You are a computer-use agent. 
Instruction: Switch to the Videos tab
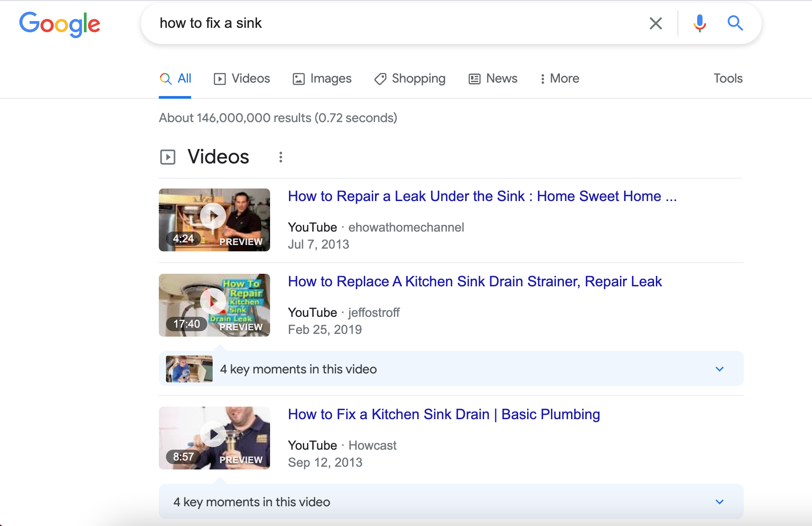pyautogui.click(x=242, y=79)
